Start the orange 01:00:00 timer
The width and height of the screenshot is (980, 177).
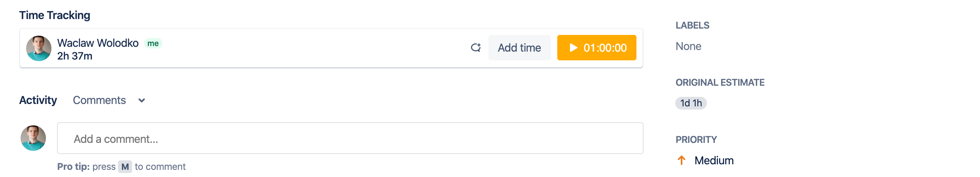(596, 48)
